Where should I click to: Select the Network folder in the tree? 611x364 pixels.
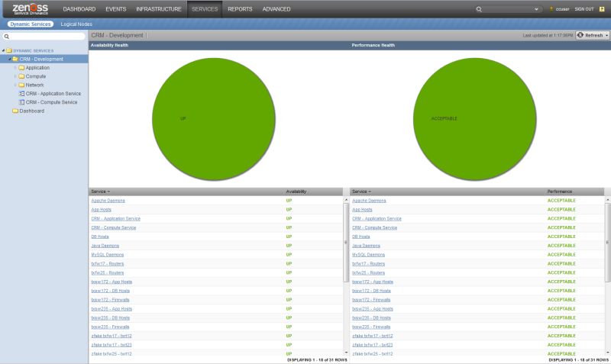[34, 85]
